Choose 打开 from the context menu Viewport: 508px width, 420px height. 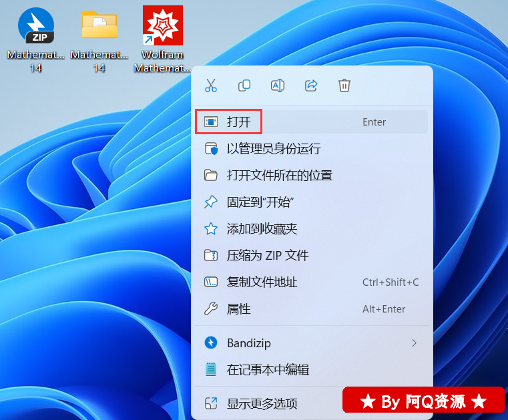(x=311, y=122)
